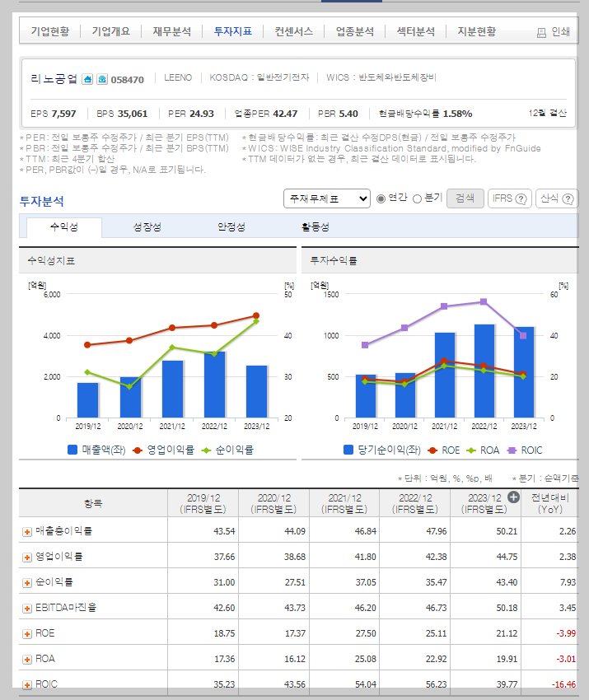Screen dimensions: 589x700
Task: Switch to the 활동성 tab
Action: (x=316, y=227)
